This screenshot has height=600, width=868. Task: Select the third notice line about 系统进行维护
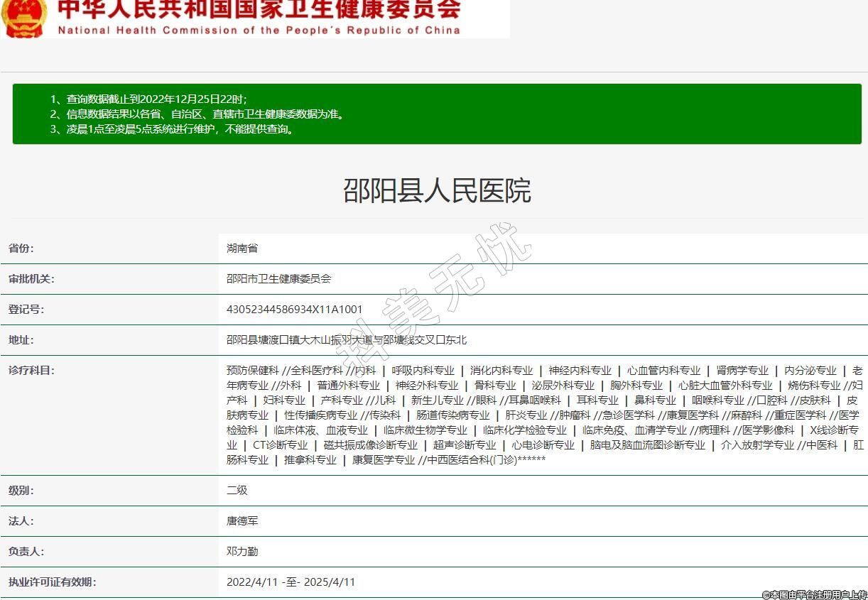[x=171, y=129]
